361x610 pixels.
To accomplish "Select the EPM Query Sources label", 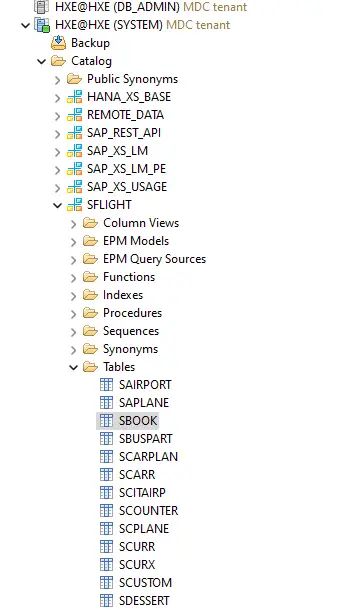I will click(x=154, y=259).
